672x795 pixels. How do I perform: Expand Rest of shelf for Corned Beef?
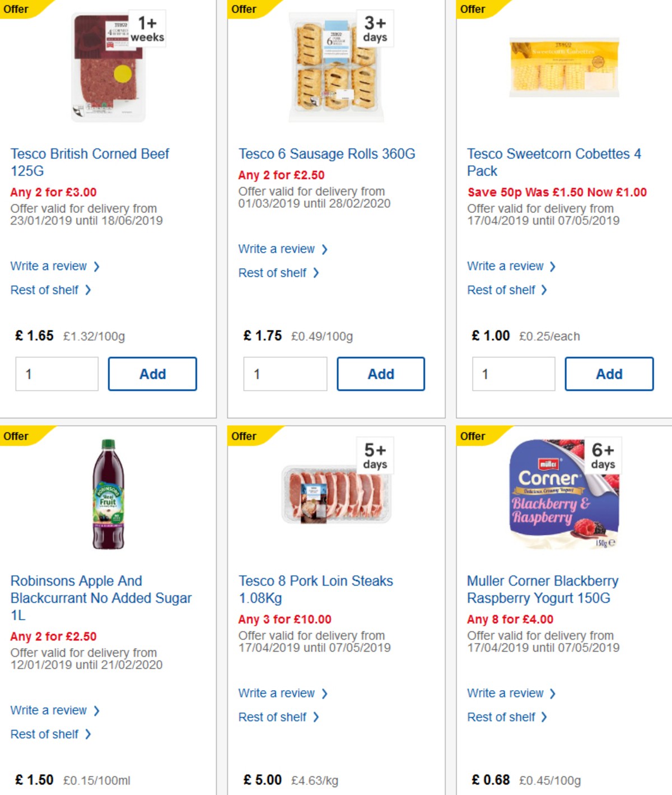(x=46, y=290)
